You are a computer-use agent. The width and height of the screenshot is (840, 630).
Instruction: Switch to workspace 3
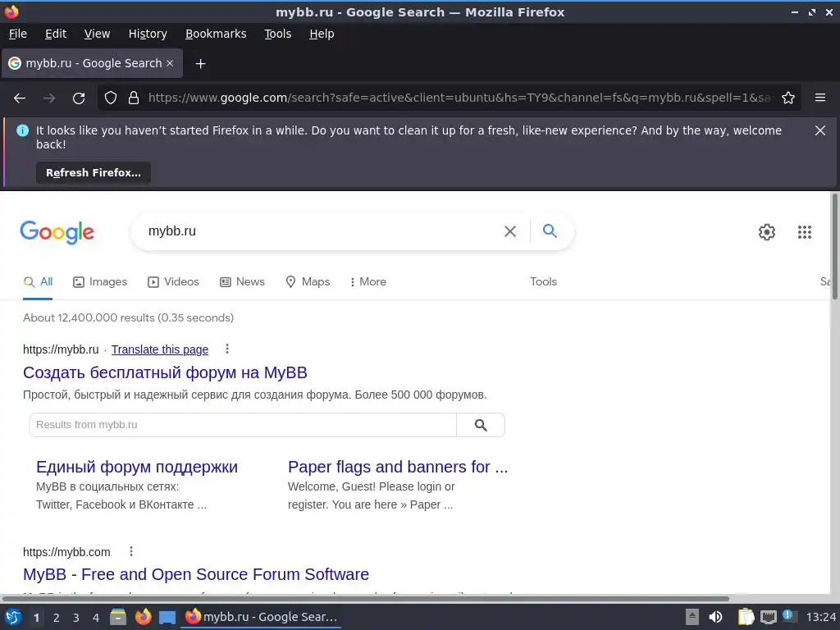[76, 618]
